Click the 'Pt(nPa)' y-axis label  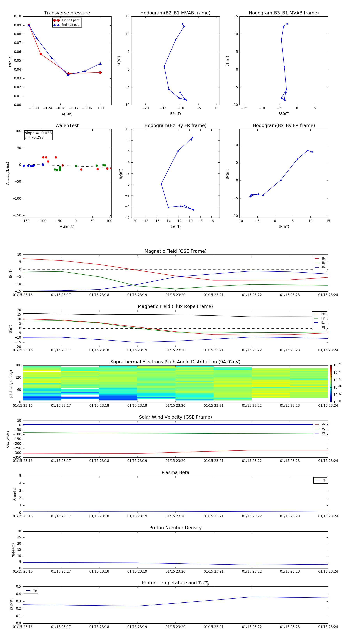tap(10, 61)
